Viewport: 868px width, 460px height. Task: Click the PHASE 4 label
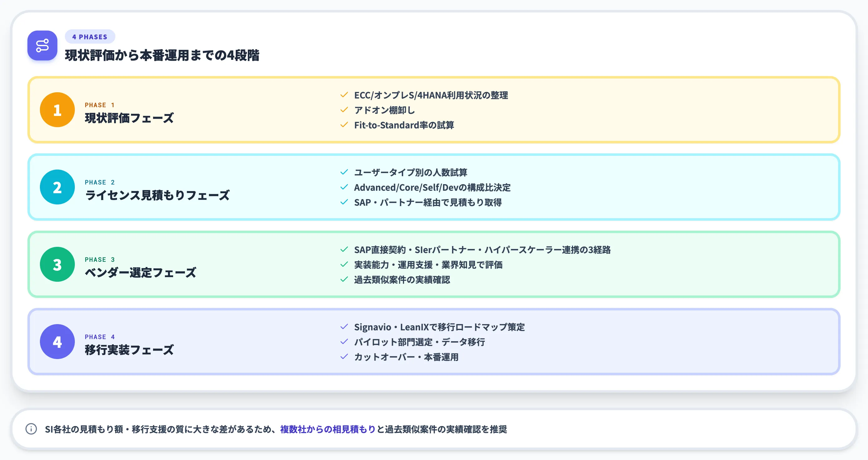pos(100,337)
